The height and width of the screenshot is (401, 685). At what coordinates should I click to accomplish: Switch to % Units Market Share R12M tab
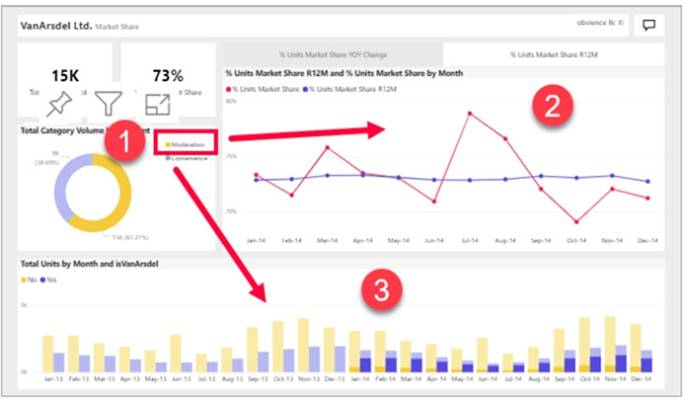tap(554, 55)
